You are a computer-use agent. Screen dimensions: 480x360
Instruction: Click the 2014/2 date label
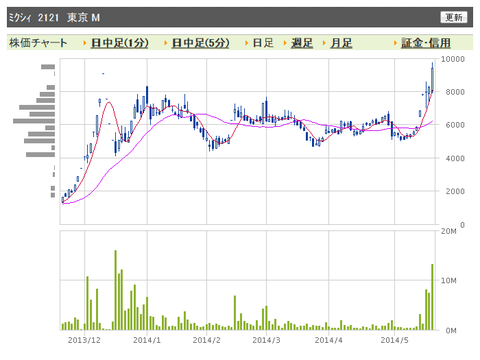click(207, 340)
